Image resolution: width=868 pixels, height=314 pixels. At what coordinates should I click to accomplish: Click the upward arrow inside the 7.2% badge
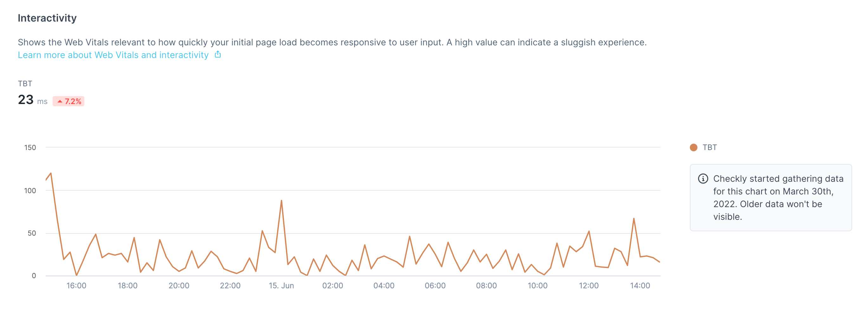60,101
